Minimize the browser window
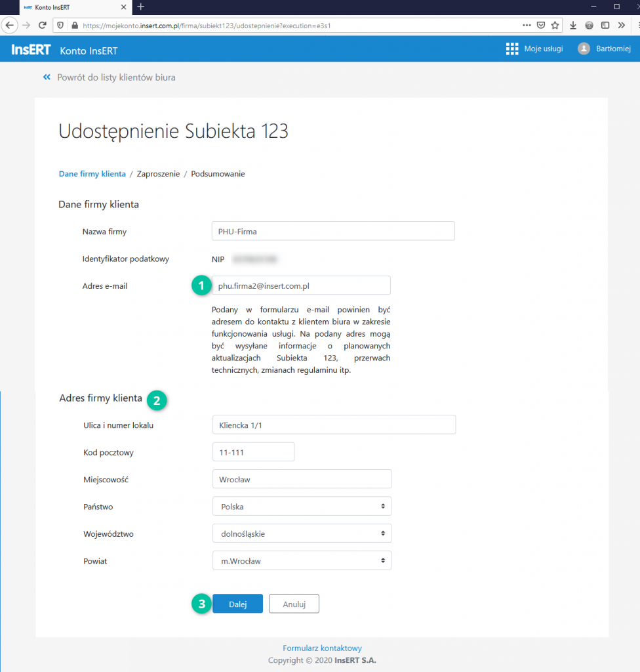This screenshot has height=672, width=640. (593, 7)
